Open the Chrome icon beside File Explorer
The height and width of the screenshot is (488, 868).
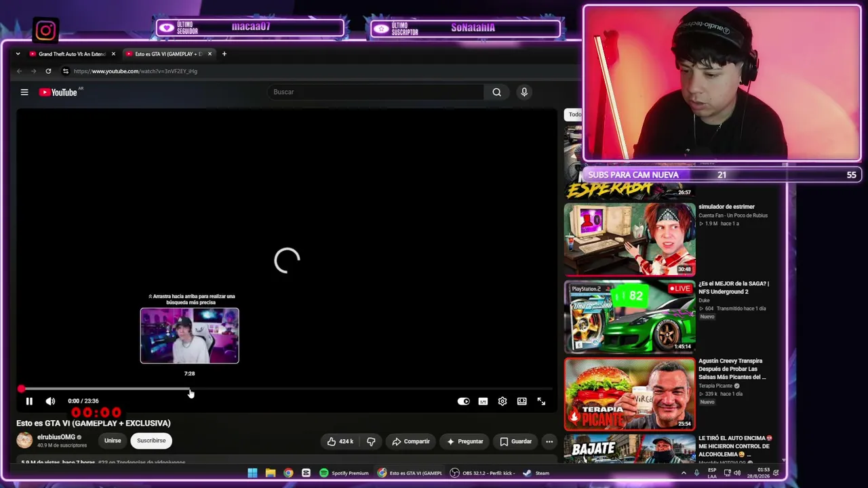288,473
